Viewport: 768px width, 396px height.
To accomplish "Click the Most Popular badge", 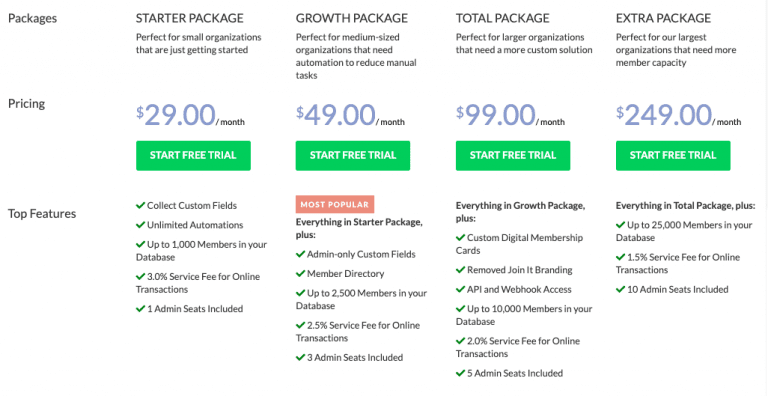I will (335, 204).
